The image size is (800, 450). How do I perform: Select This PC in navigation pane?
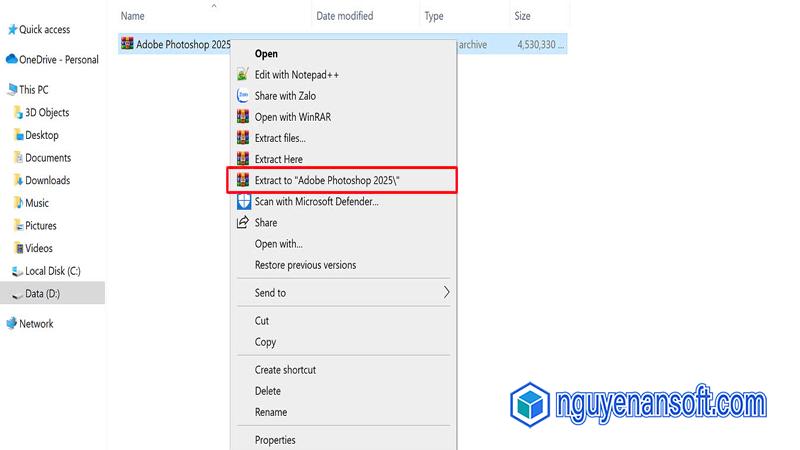coord(34,90)
